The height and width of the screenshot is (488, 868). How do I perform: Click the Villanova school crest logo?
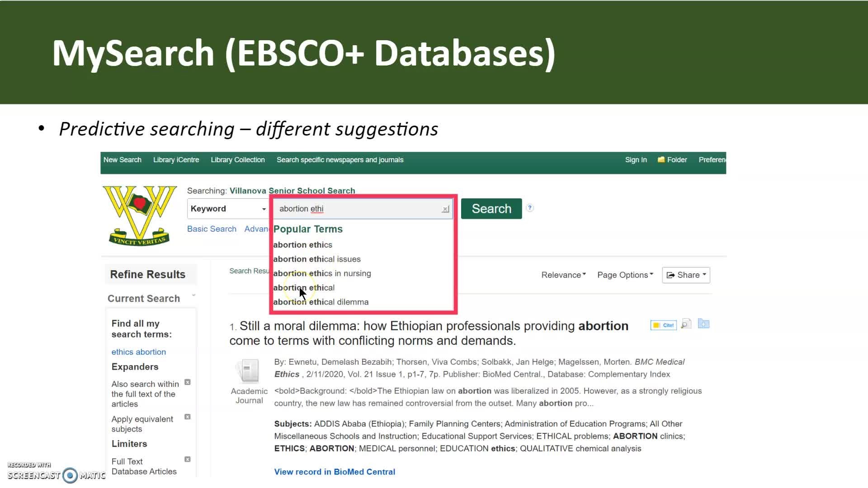click(x=139, y=215)
